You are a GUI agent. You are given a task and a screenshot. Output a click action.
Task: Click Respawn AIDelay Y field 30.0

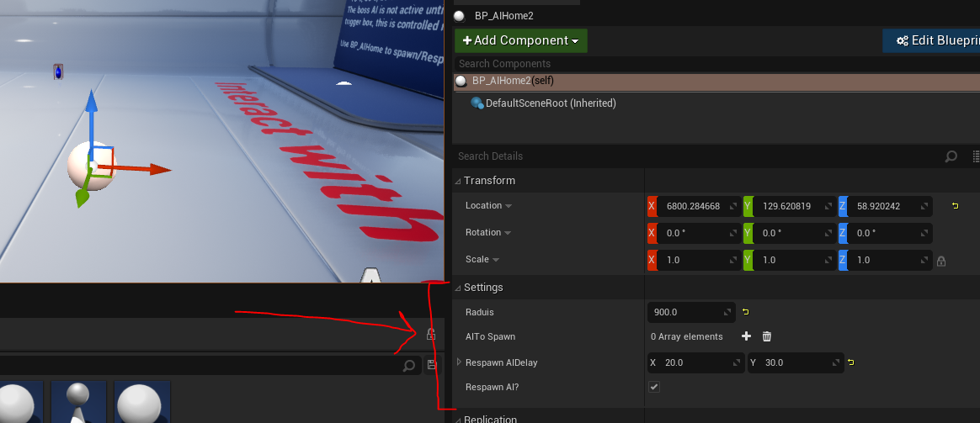click(x=796, y=362)
